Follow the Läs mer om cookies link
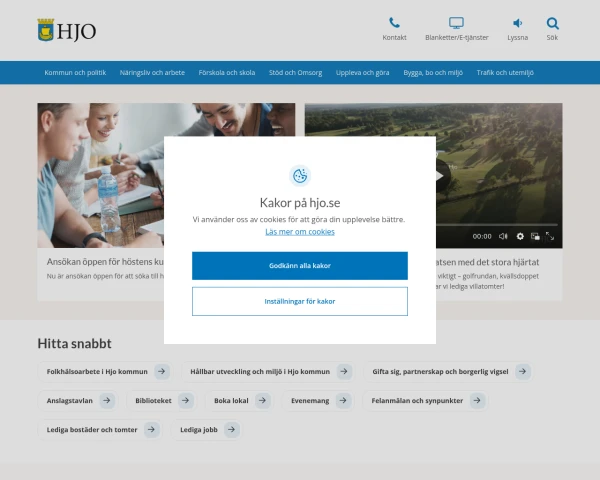600x480 pixels. click(300, 232)
